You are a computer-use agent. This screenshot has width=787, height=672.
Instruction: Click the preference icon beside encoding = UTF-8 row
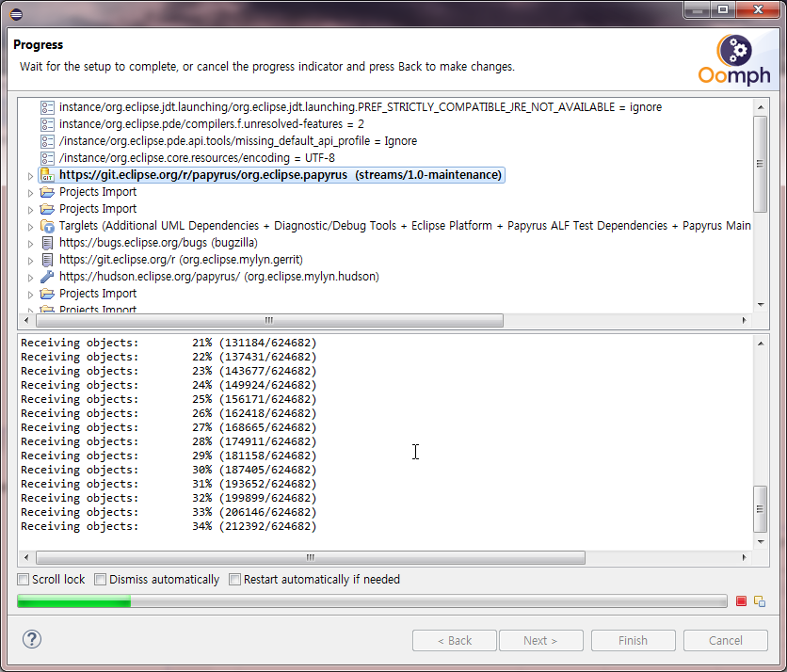[x=47, y=159]
